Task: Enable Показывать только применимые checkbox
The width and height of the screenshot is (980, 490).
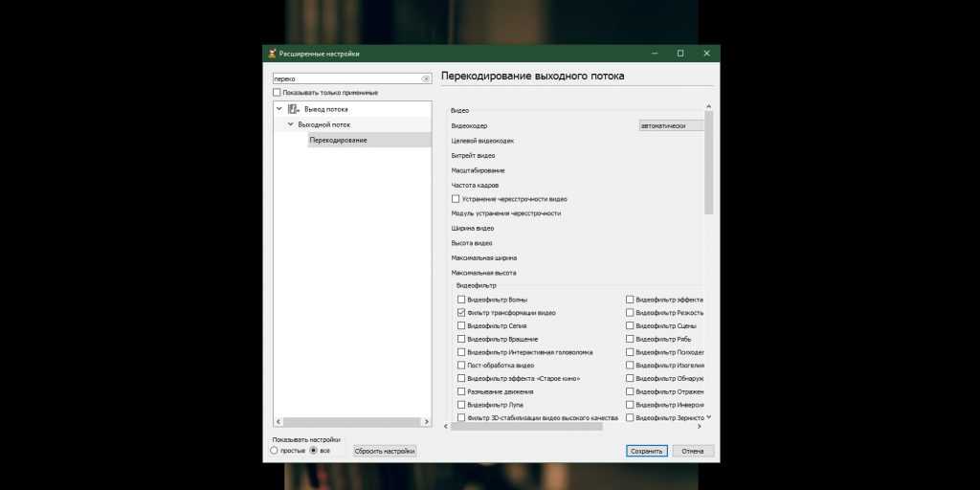Action: (278, 93)
